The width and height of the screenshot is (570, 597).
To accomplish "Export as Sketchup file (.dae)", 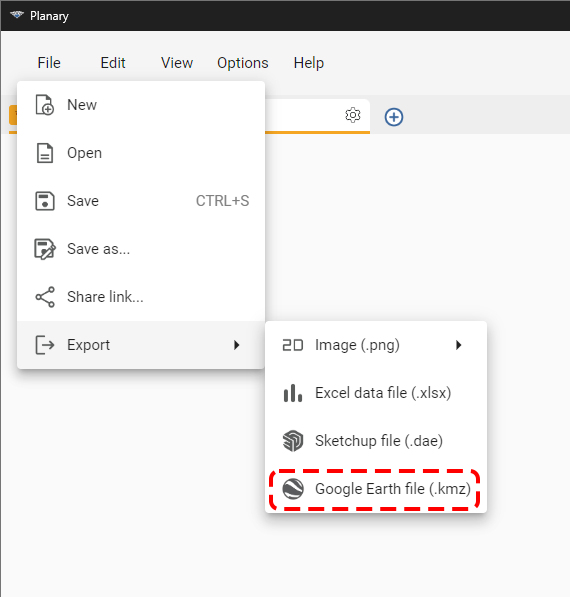I will click(376, 441).
